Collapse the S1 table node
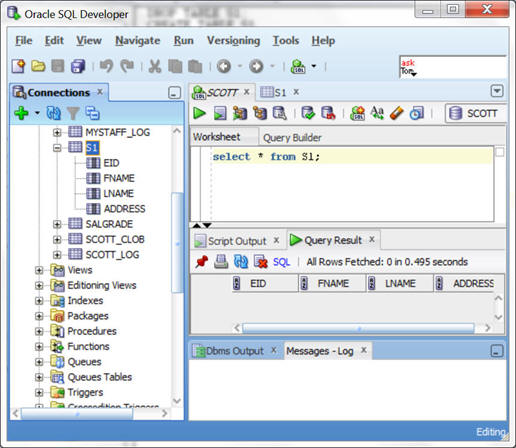 (x=57, y=148)
